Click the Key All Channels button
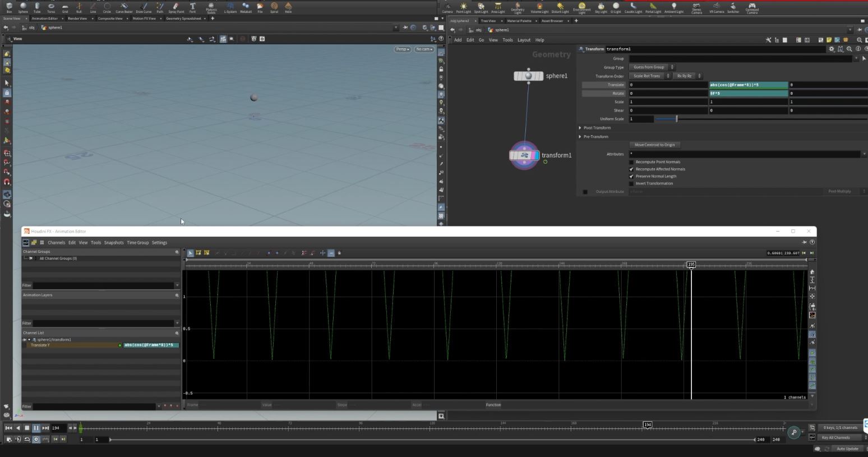Viewport: 868px width, 457px height. pos(835,437)
